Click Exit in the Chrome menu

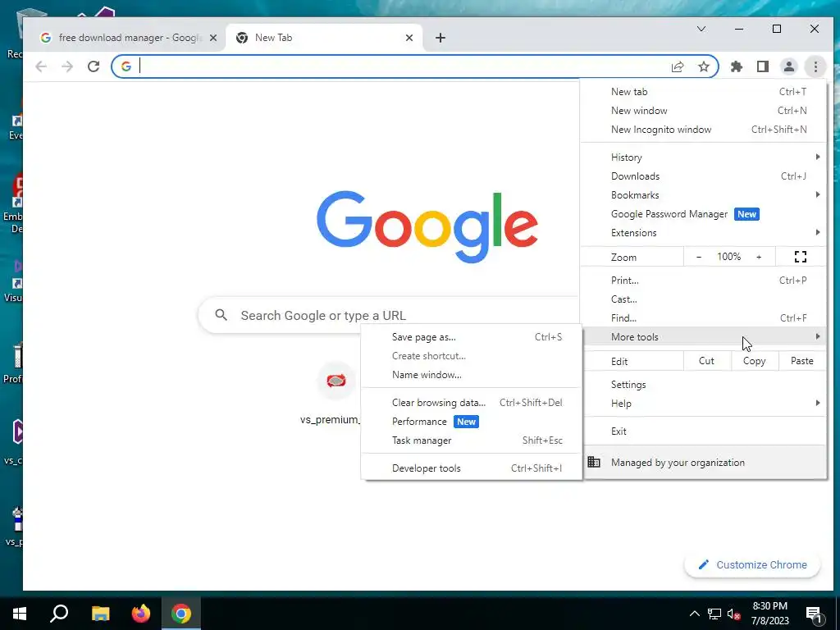tap(703, 431)
